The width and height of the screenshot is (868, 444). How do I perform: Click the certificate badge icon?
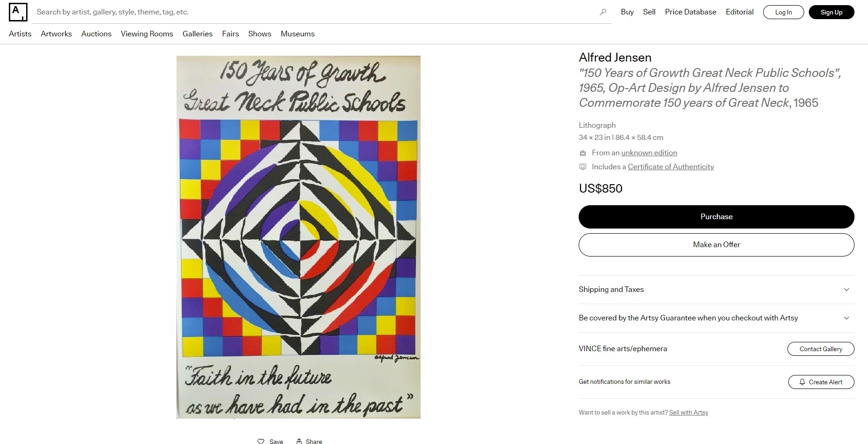[x=582, y=167]
